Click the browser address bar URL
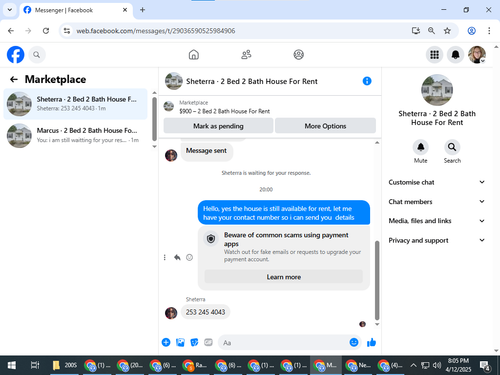500x375 pixels. coord(156,31)
